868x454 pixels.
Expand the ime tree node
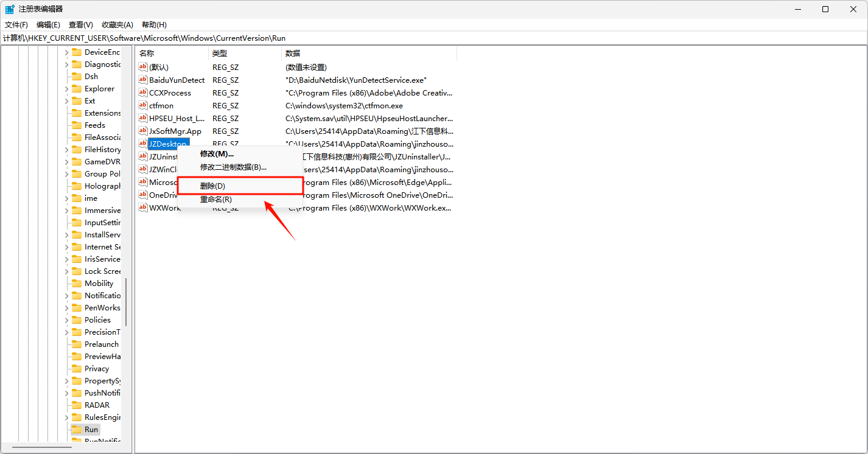[67, 198]
